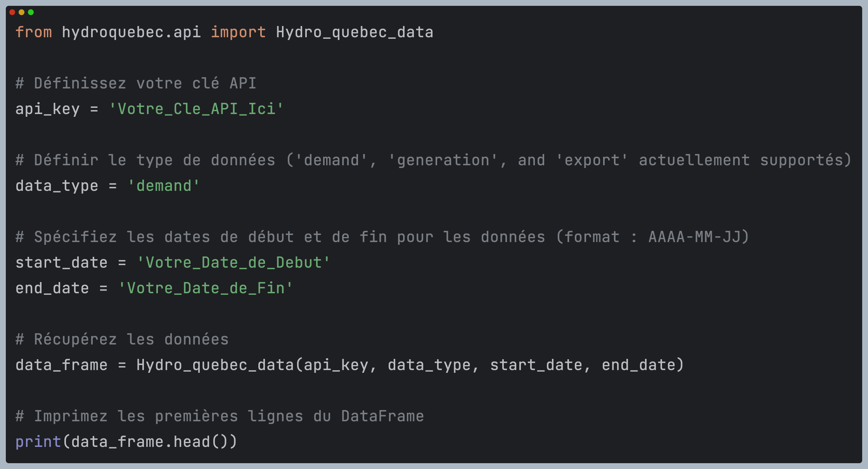This screenshot has width=868, height=469.
Task: Click the comment '# Récupérez les données'
Action: [x=122, y=339]
